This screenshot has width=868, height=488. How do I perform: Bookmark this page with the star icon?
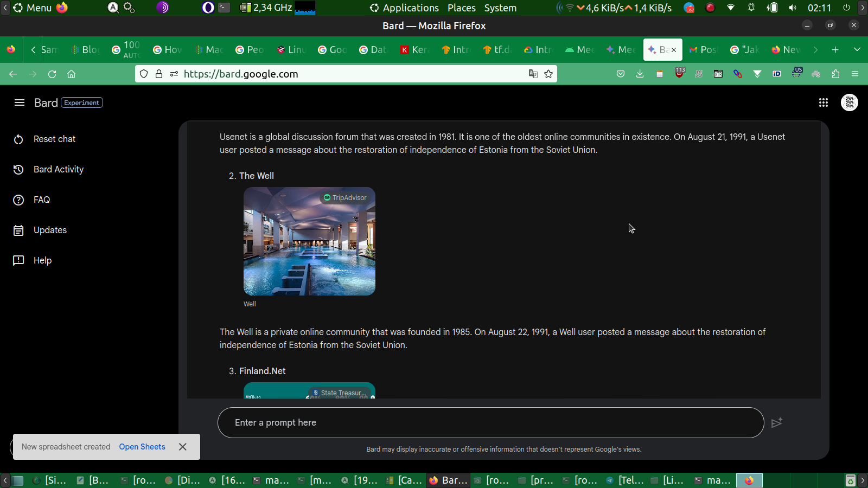click(x=548, y=74)
